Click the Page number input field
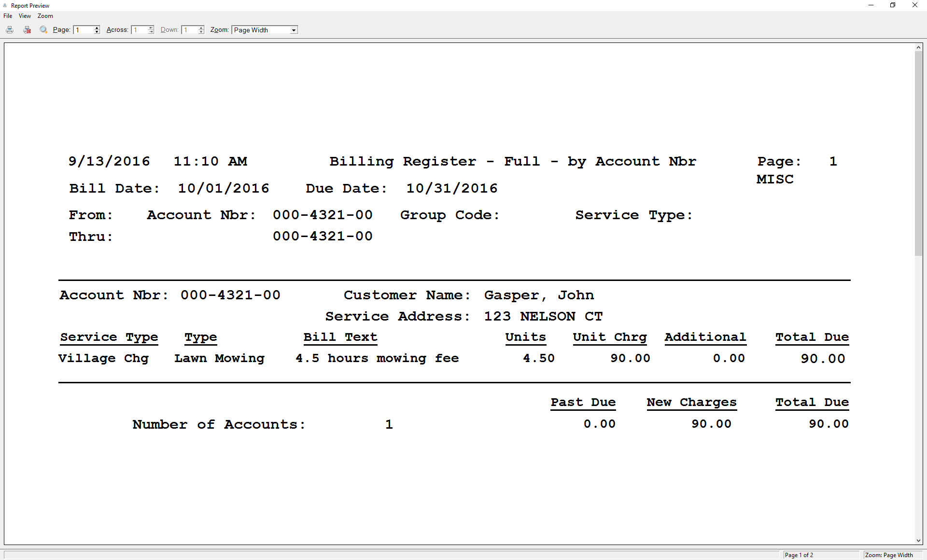Screen dimensions: 927x560 pos(83,30)
